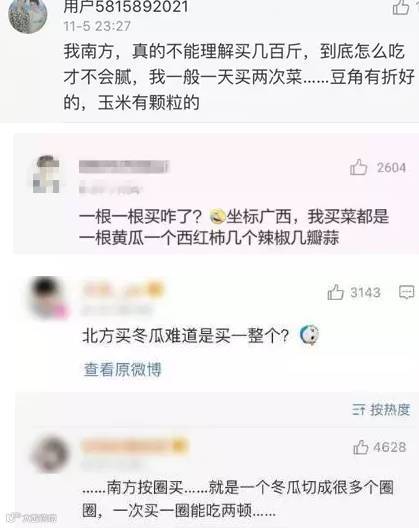Screen dimensions: 419x528
Task: Like the top comment by 用户5815892021
Action: click(401, 7)
